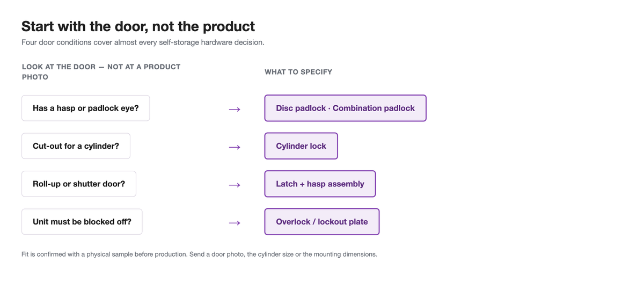Click the arrow pointing to Latch + hasp assembly
Screen dimensions: 644x290
click(x=235, y=185)
